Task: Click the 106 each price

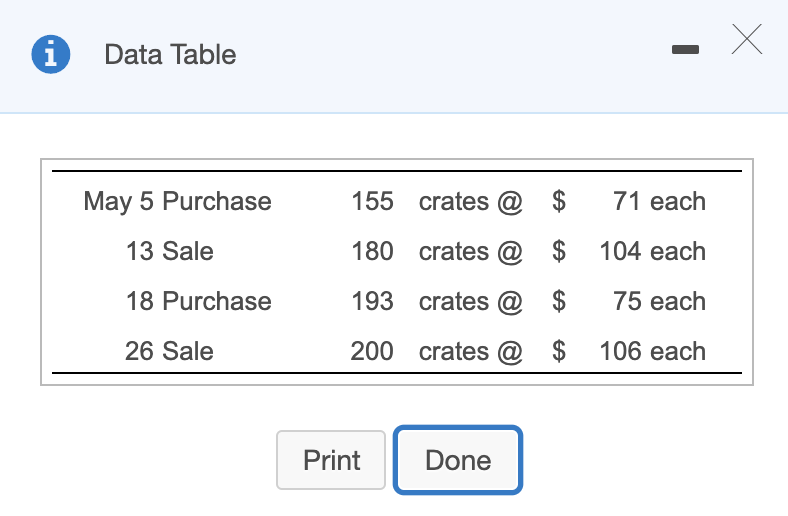Action: 653,351
